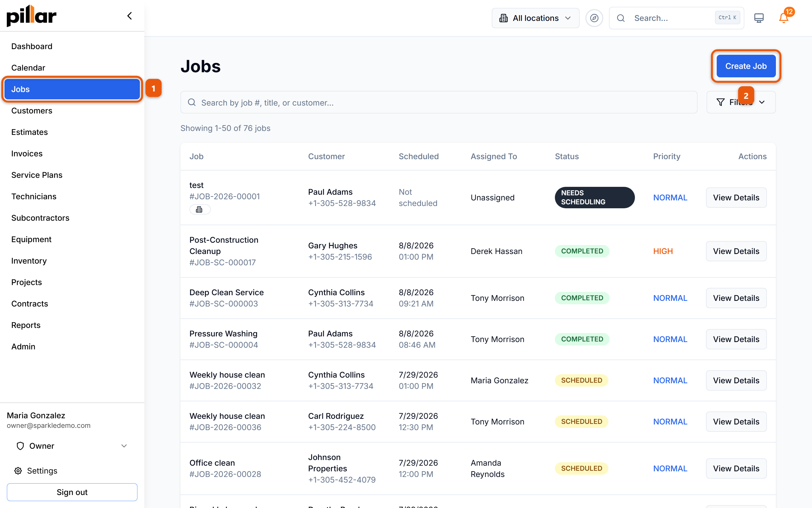812x508 pixels.
Task: Click job number #JOB-SC-000017
Action: pos(222,262)
